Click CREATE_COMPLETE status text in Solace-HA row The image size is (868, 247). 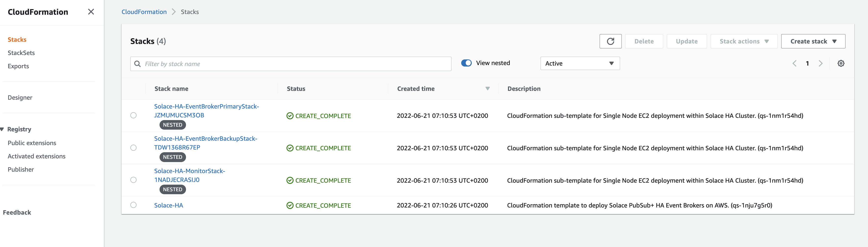tap(323, 206)
